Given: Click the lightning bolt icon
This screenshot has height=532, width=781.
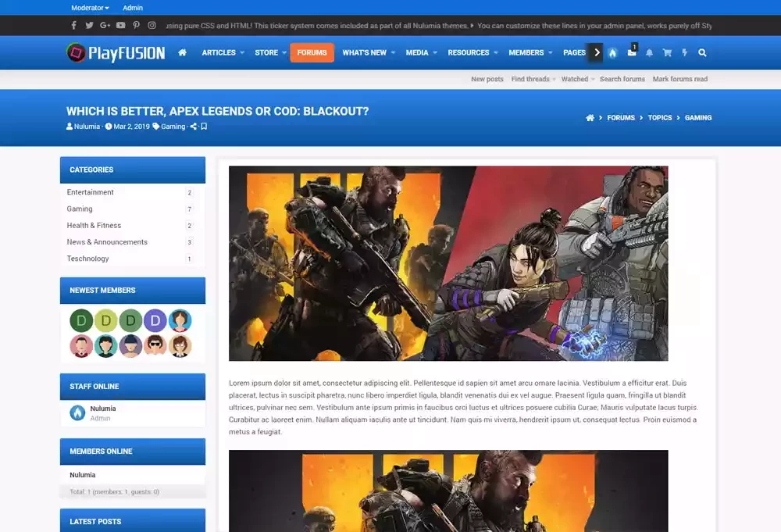Looking at the screenshot, I should 685,52.
